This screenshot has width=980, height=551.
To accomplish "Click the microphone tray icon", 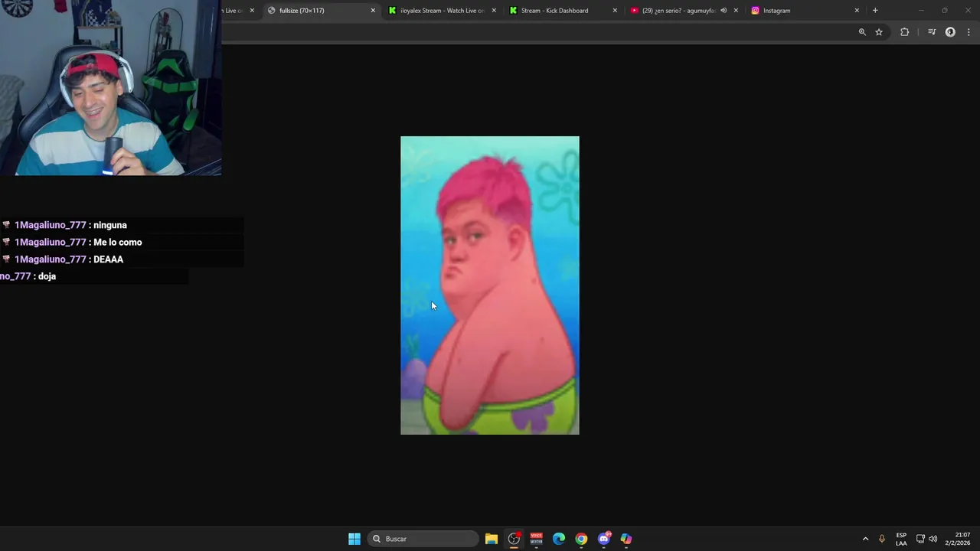I will pos(882,539).
